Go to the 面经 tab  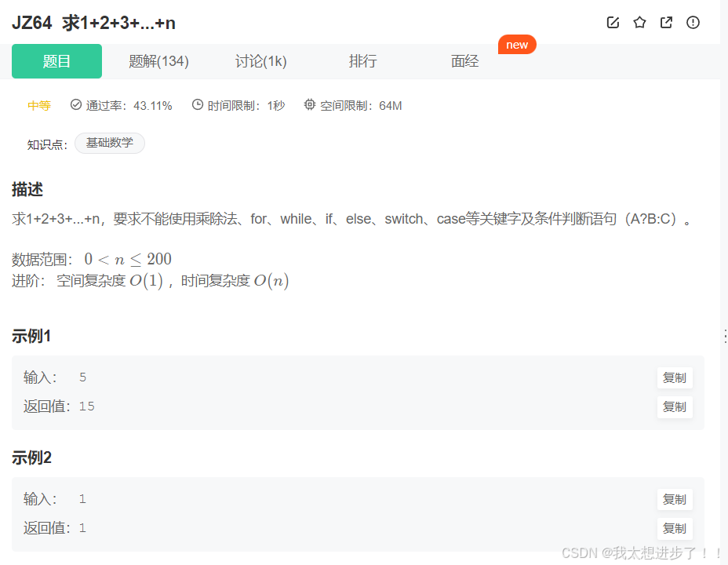pos(464,61)
